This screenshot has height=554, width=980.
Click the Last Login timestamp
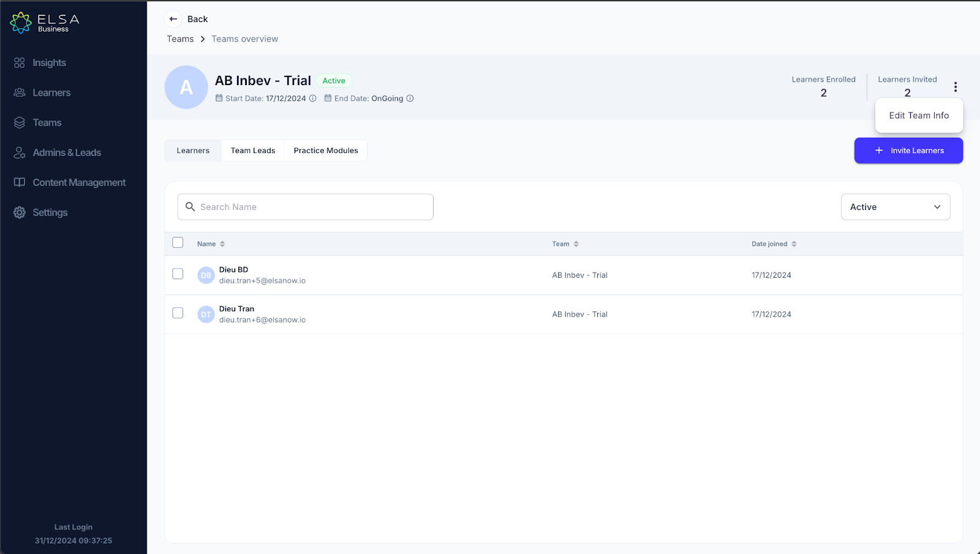[73, 541]
